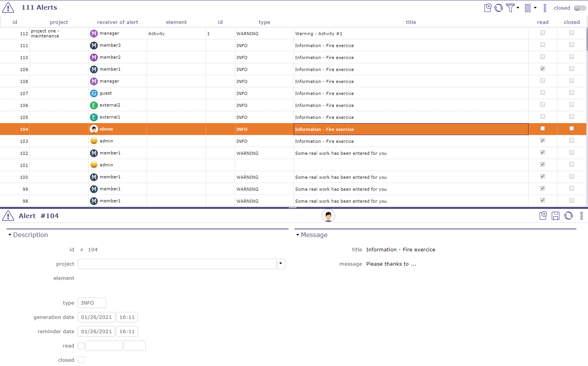The height and width of the screenshot is (366, 588).
Task: Collapse the Description section
Action: point(10,235)
